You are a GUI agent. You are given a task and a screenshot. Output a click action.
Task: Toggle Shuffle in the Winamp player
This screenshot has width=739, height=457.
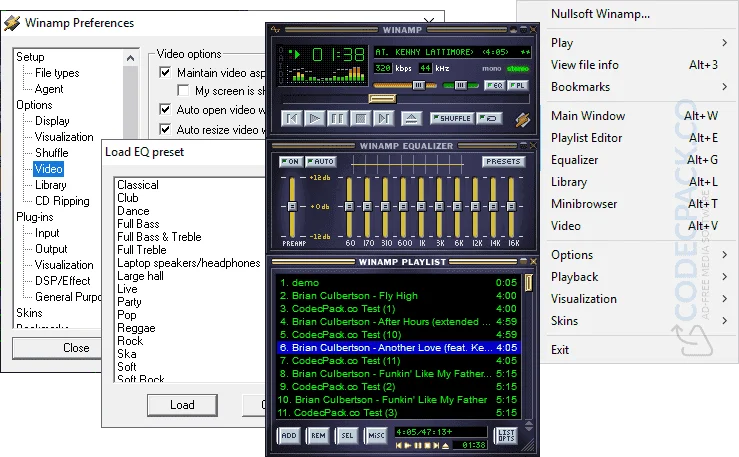click(452, 118)
